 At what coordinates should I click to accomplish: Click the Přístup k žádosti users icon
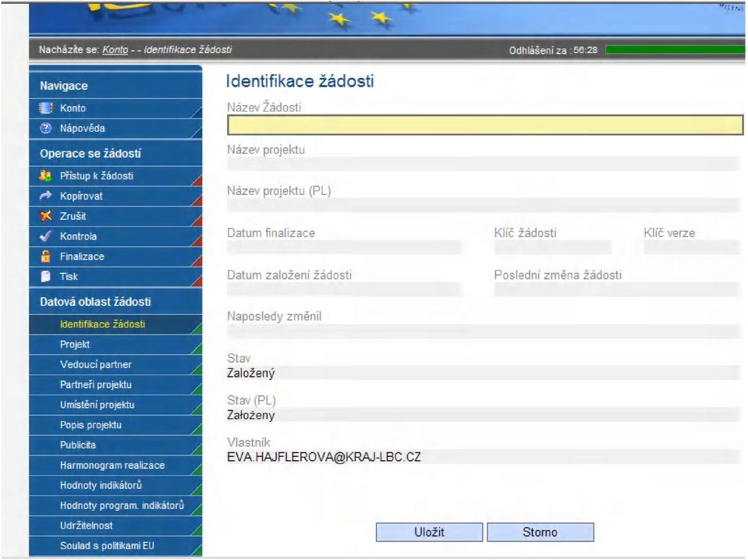coord(46,176)
